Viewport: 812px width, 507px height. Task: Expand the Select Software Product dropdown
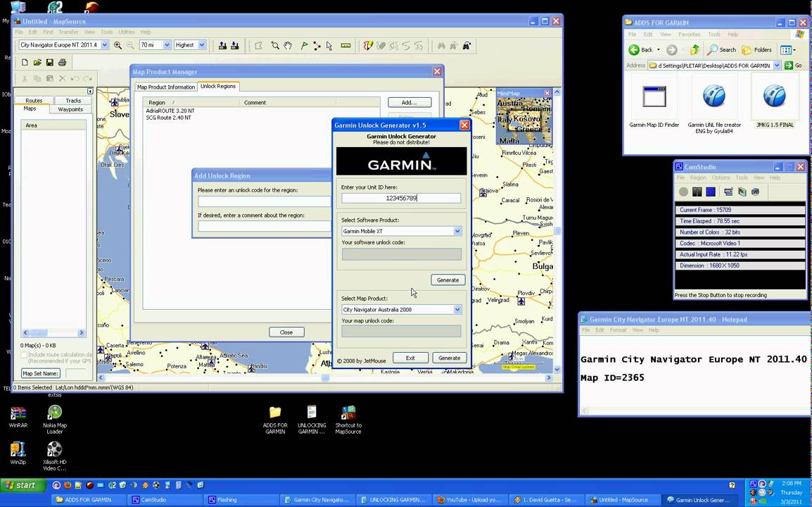(457, 231)
